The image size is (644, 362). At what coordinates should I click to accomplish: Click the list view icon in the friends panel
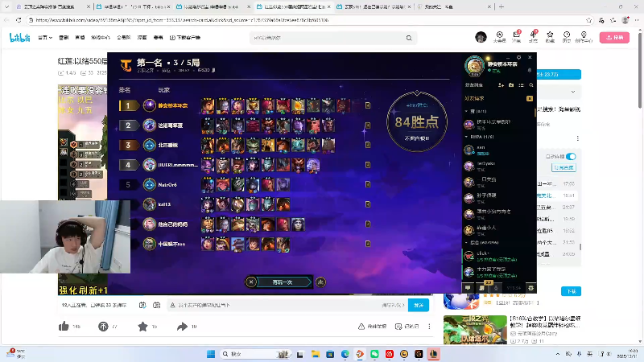pos(521,85)
